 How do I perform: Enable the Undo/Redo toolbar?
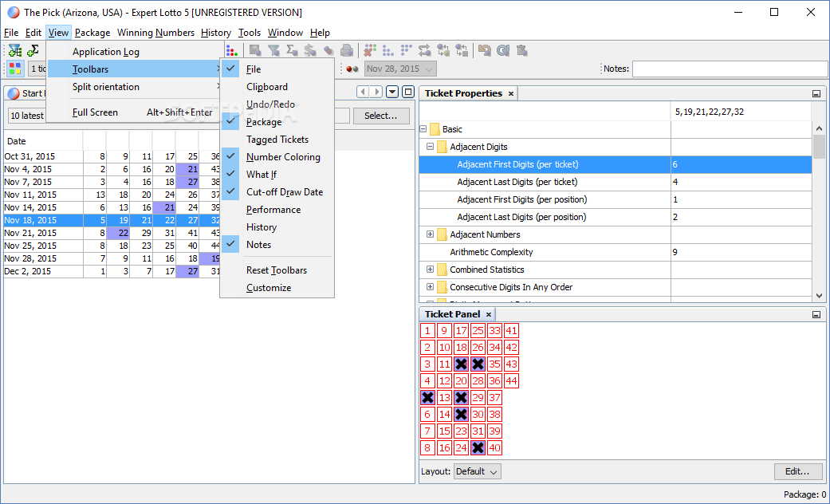click(277, 104)
